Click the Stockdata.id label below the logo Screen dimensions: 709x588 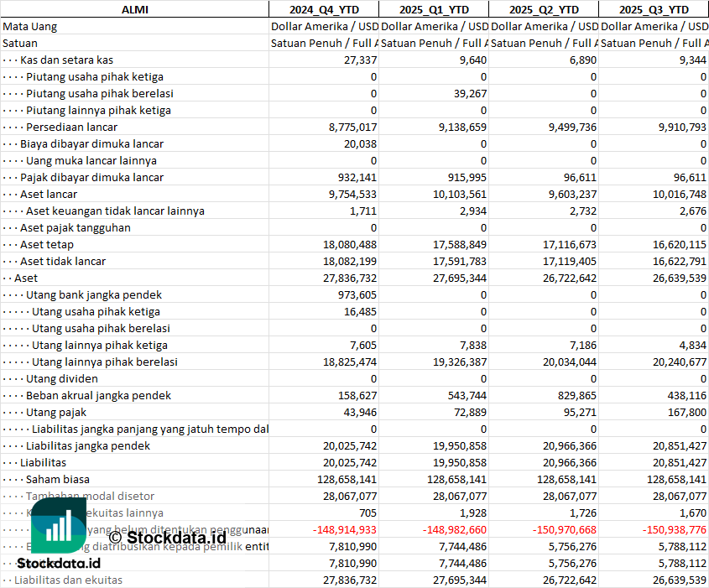[x=57, y=565]
